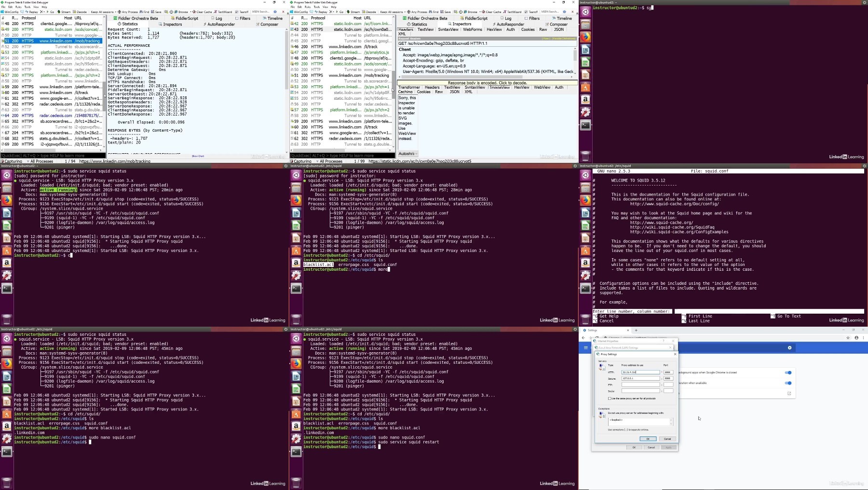Switch to AutoResponder tab in Fiddler Statistics window
Image resolution: width=868 pixels, height=490 pixels.
(x=219, y=24)
